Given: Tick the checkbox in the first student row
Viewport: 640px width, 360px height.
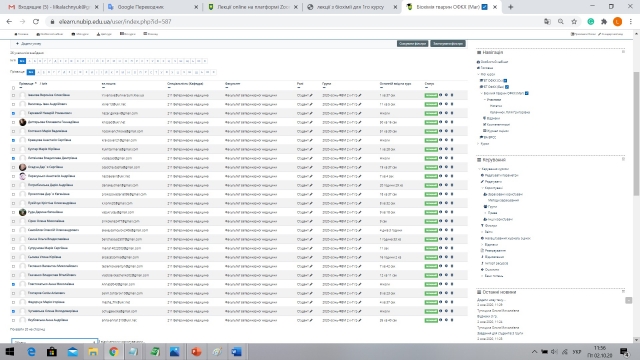Looking at the screenshot, I should pos(13,96).
